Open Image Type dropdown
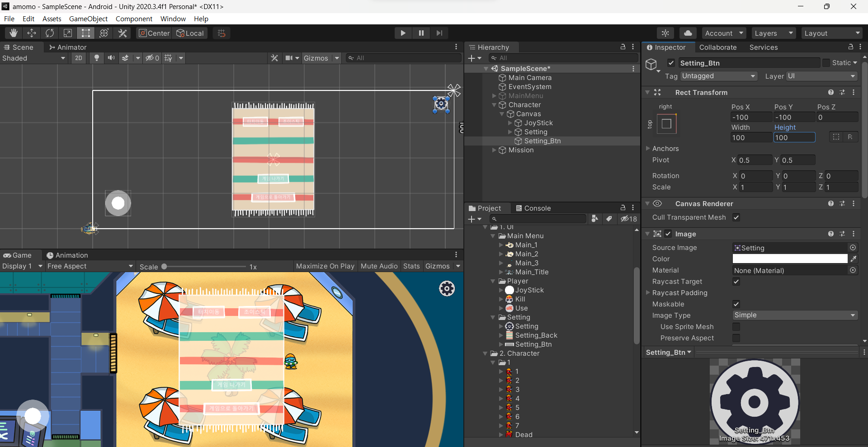The height and width of the screenshot is (447, 868). pos(795,315)
